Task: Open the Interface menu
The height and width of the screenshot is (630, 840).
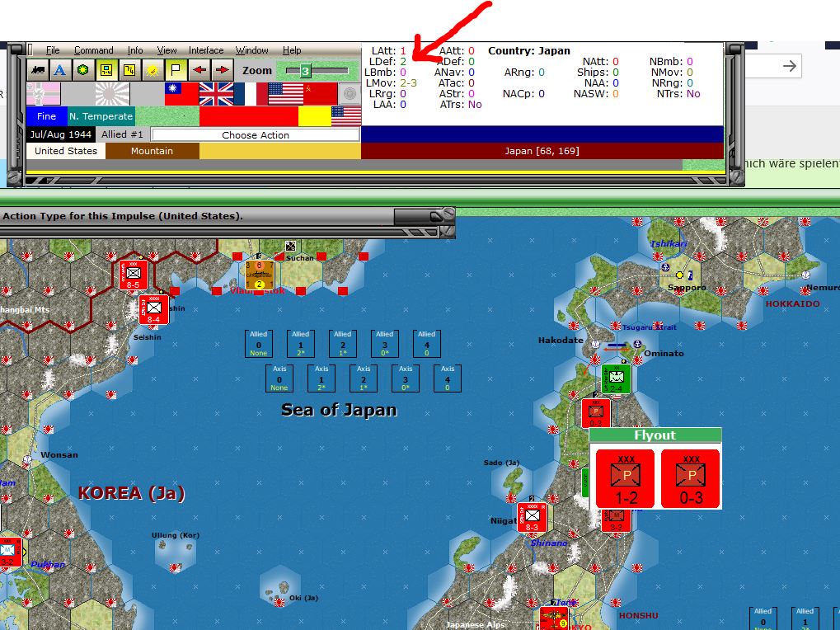Action: (206, 50)
